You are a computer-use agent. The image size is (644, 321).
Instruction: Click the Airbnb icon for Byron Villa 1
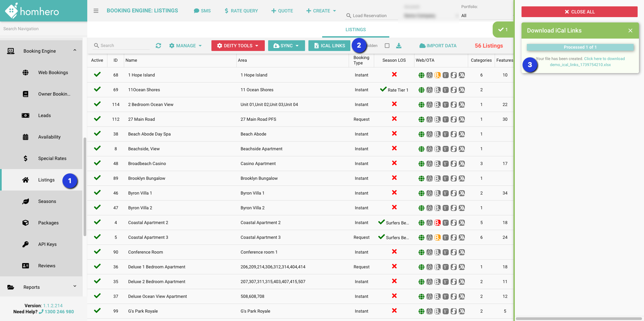click(430, 193)
